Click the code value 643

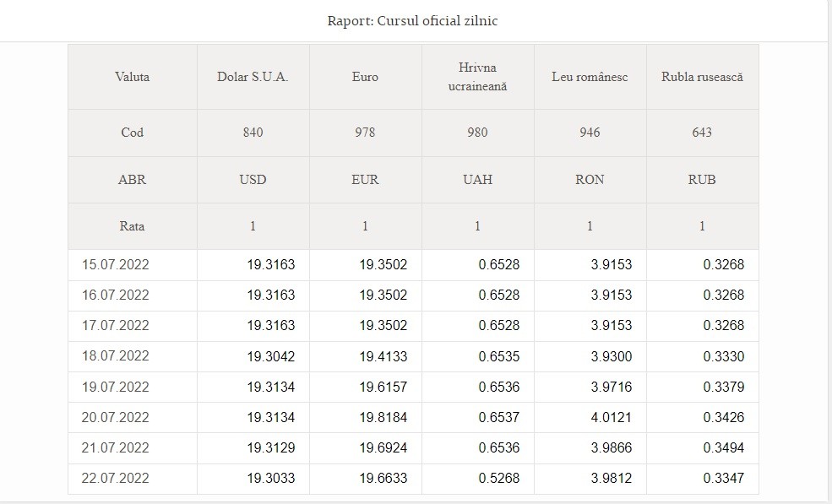pos(702,133)
